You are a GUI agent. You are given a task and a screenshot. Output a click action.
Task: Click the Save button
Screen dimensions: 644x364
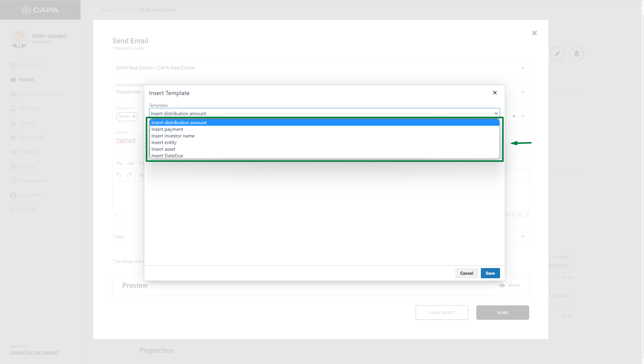pos(490,273)
